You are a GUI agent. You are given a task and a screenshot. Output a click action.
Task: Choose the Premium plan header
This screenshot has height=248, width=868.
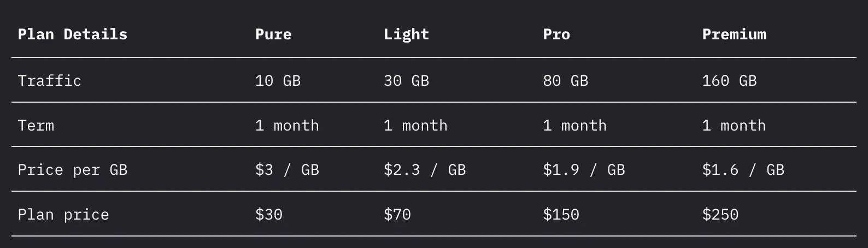click(x=734, y=34)
